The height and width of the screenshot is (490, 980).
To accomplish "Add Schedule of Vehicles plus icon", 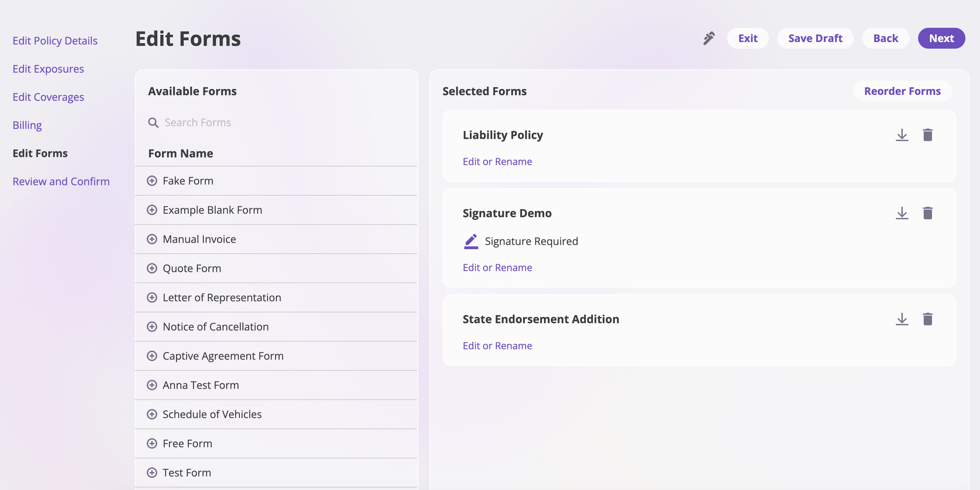I will (152, 414).
